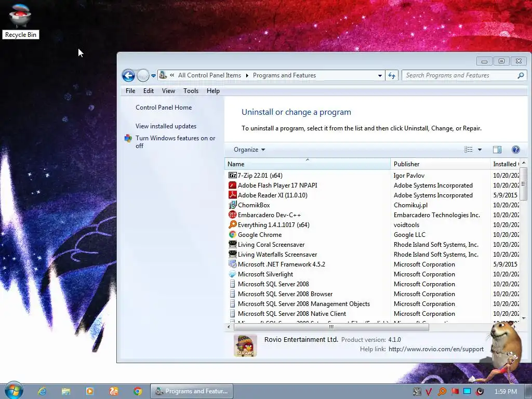Open the Help menu
532x399 pixels.
click(x=213, y=91)
